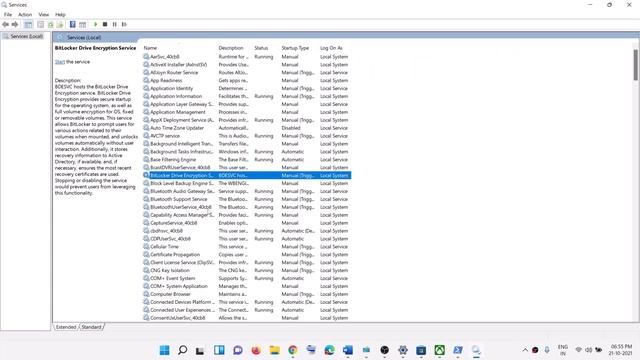Go back with the toolbar Back arrow
This screenshot has height=360, width=640.
(5, 24)
